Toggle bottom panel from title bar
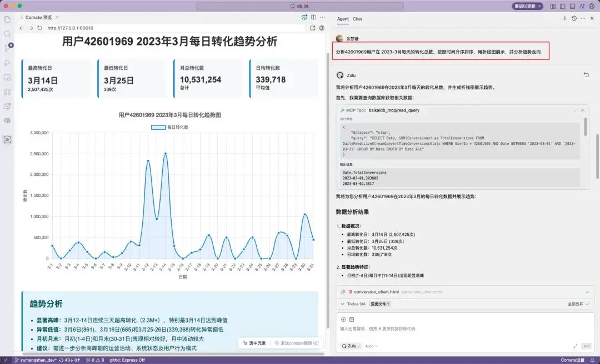This screenshot has width=600, height=364. coord(572,6)
